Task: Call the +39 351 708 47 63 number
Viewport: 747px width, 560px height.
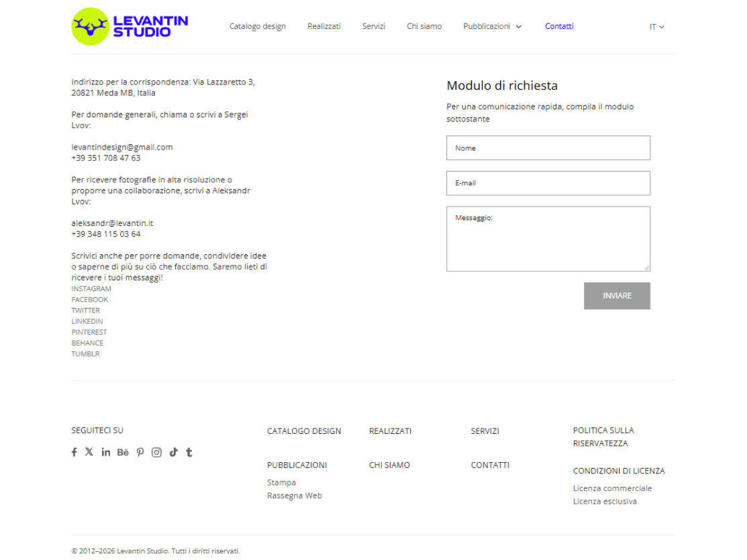Action: (106, 158)
